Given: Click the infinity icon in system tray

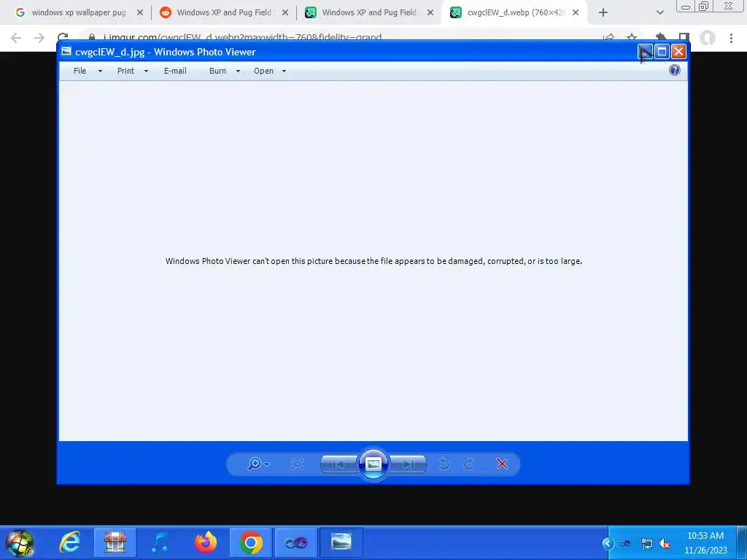Looking at the screenshot, I should (625, 543).
